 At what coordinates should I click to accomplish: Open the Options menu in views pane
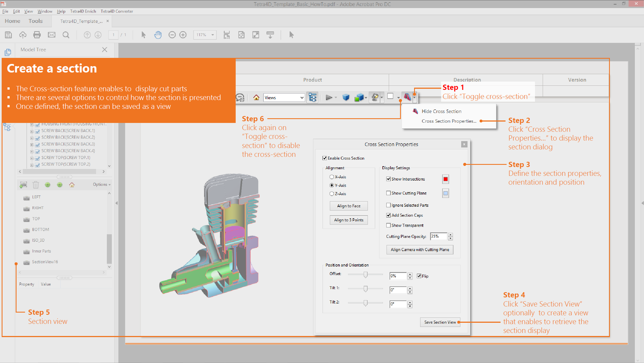tap(102, 185)
